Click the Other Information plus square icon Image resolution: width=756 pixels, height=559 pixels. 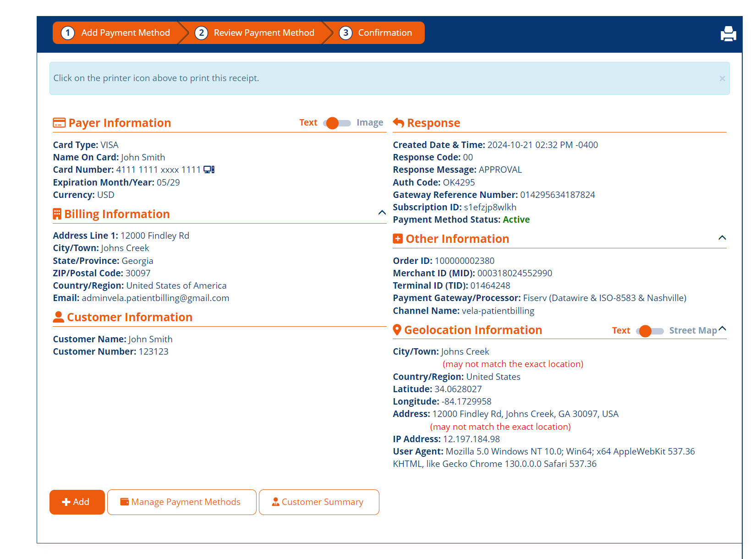(x=398, y=239)
